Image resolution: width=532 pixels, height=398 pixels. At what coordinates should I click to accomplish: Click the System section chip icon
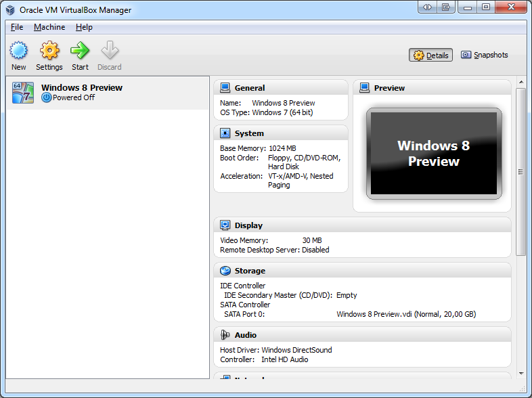(x=225, y=133)
